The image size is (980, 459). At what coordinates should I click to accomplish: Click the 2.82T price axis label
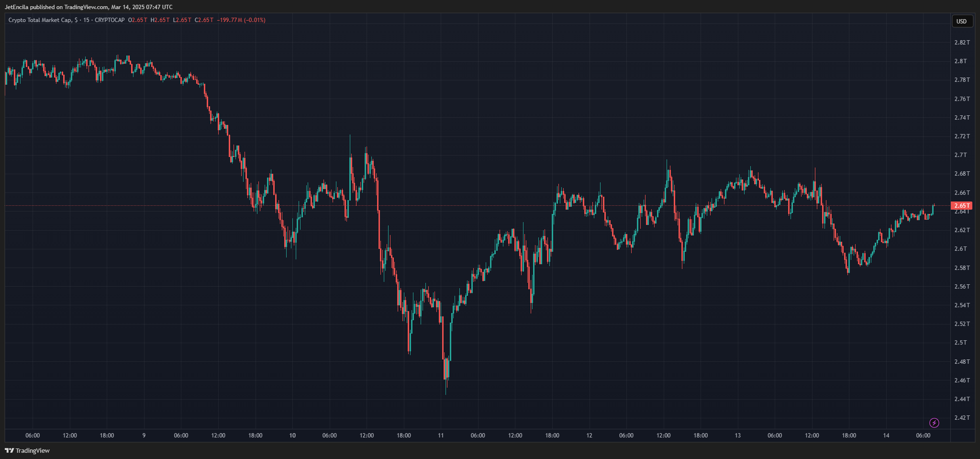tap(962, 43)
